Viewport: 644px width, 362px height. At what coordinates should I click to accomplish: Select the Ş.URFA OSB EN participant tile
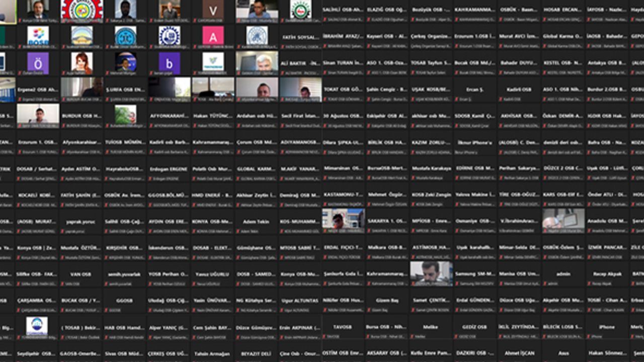pyautogui.click(x=126, y=89)
